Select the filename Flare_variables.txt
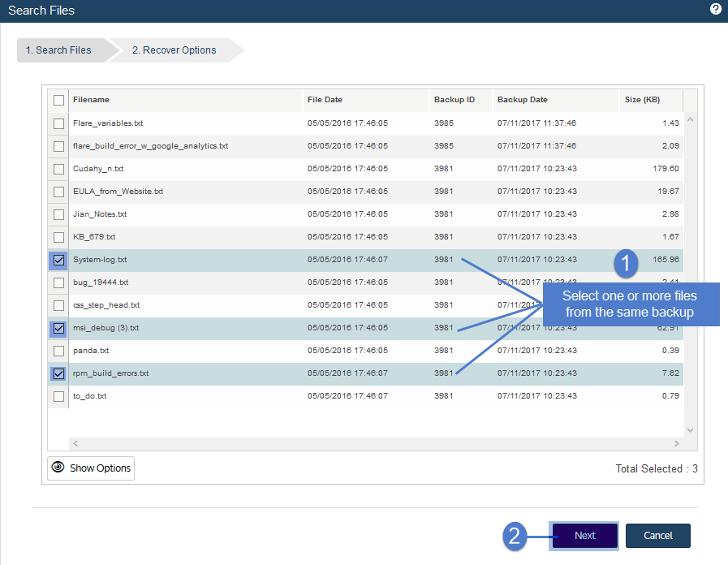 108,123
